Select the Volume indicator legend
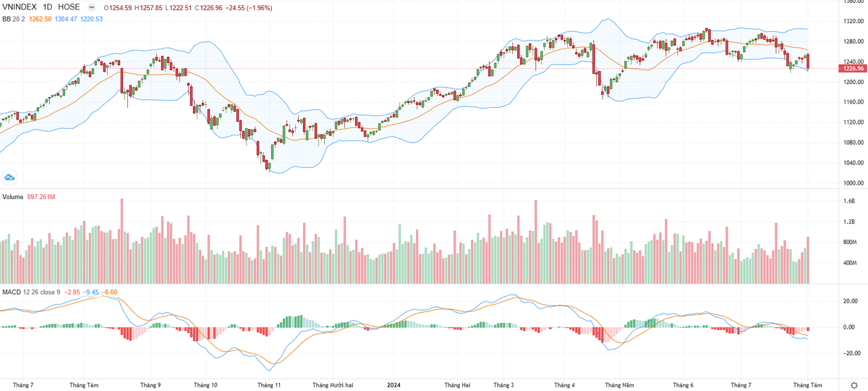This screenshot has width=868, height=391. point(13,197)
